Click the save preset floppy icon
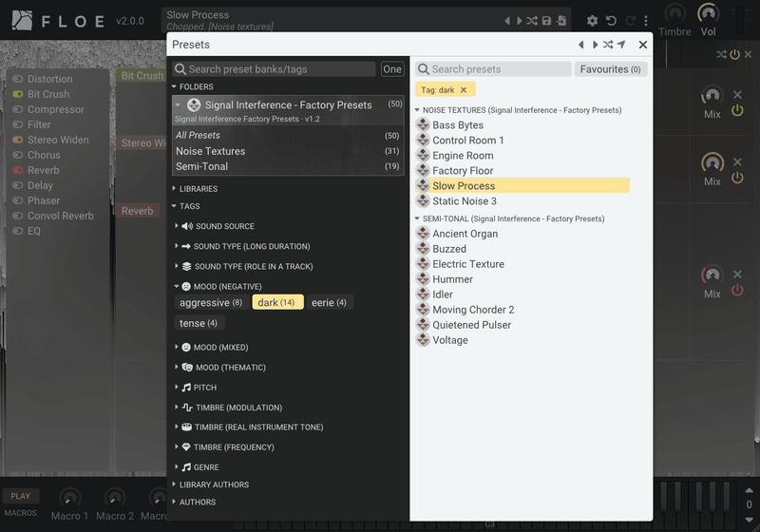Screen dimensions: 760x532 [x=547, y=21]
